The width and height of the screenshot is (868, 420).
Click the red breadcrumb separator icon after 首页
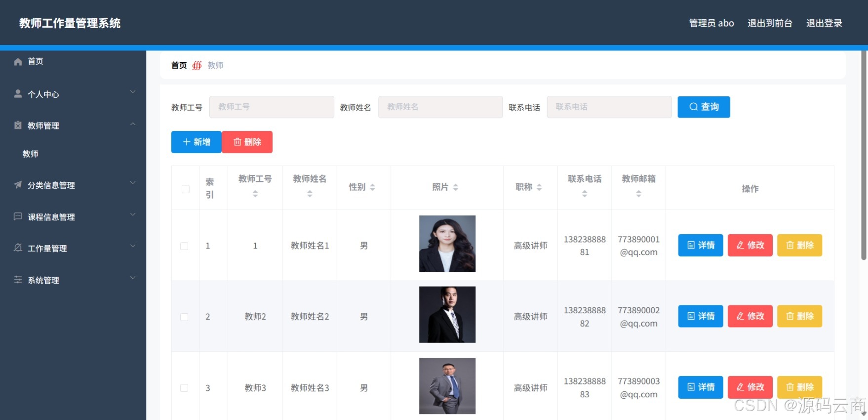click(197, 65)
